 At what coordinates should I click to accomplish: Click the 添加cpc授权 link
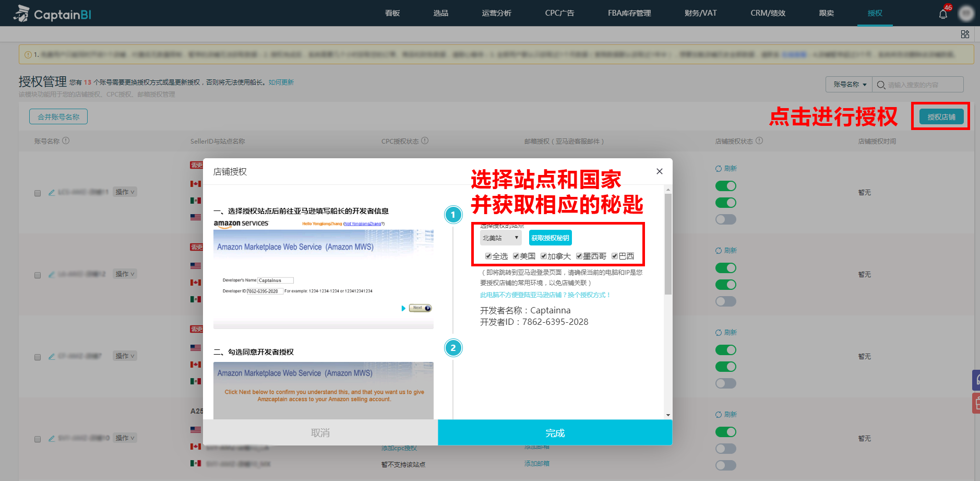[399, 448]
